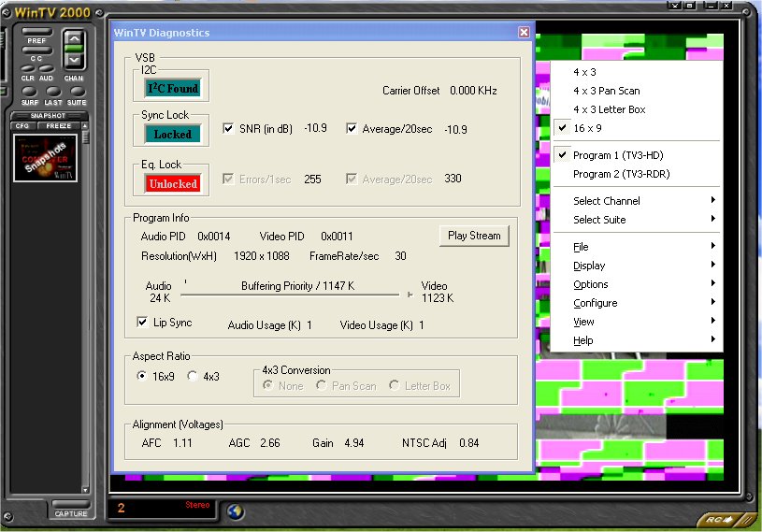762x532 pixels.
Task: Uncheck the SNR (in dB) checkbox
Action: click(229, 128)
